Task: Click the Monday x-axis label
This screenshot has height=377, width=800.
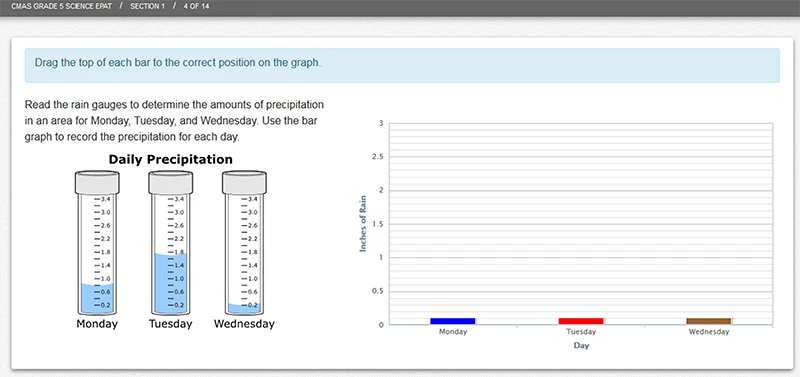Action: (453, 332)
